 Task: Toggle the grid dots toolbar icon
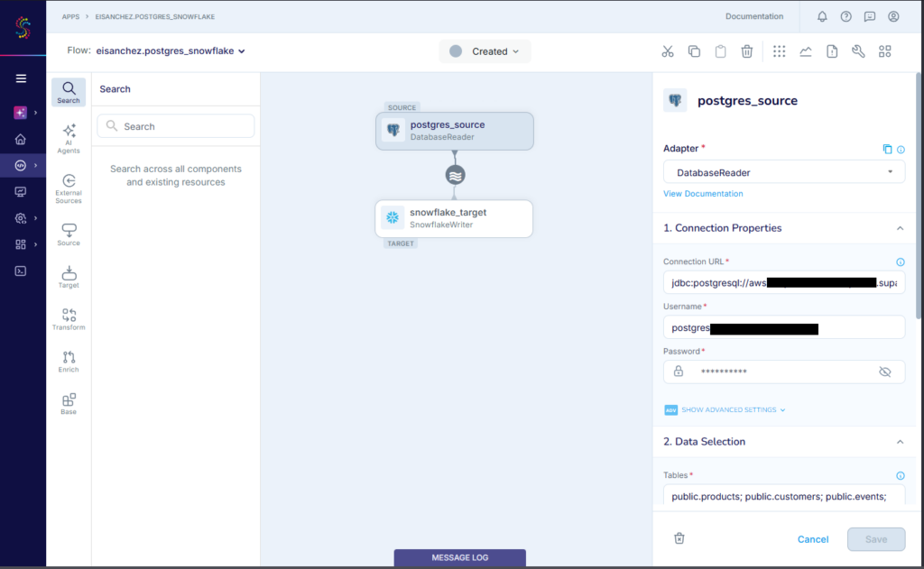(x=779, y=51)
